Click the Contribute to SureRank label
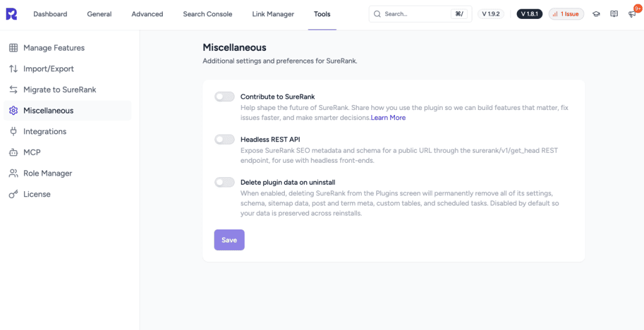The image size is (644, 330). (x=277, y=97)
